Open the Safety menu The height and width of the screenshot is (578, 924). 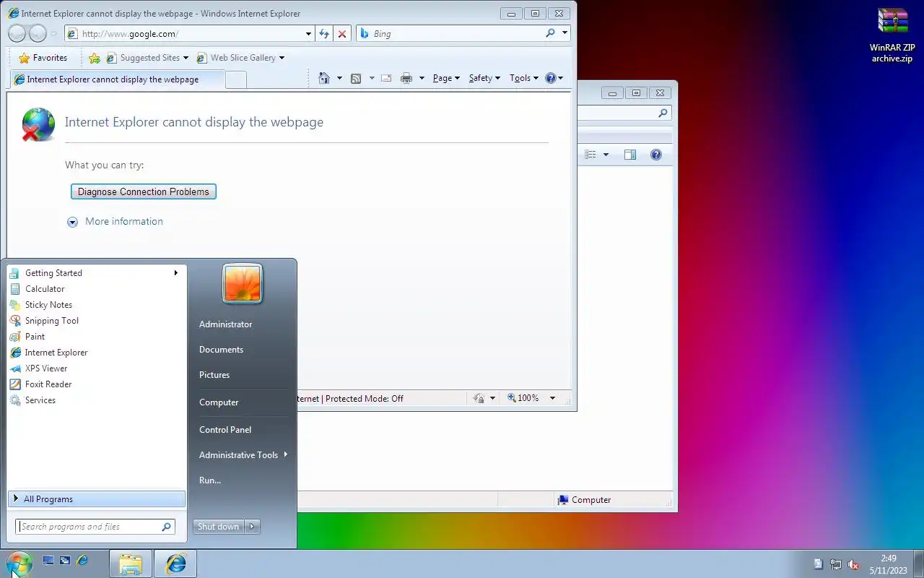(484, 78)
